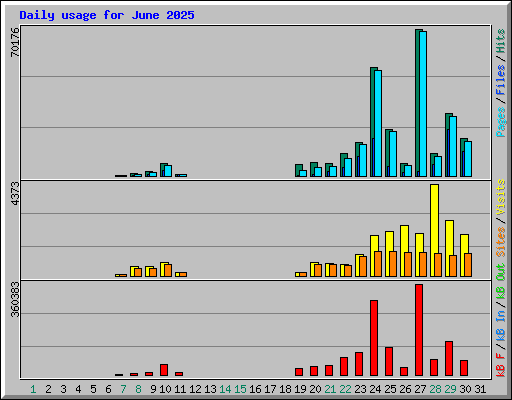Click day label 14 on the x-axis
512x400 pixels.
225,389
